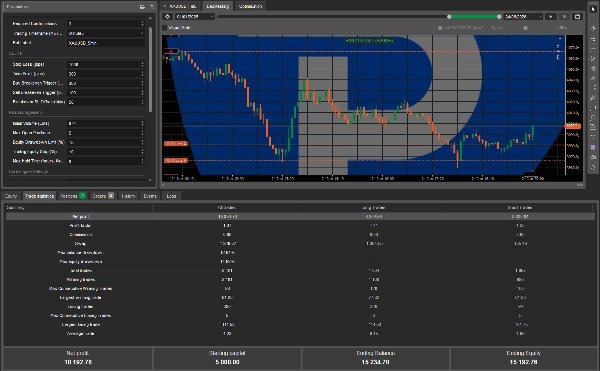Click the left handle of backtest date range slider
This screenshot has width=600, height=371.
pyautogui.click(x=449, y=16)
